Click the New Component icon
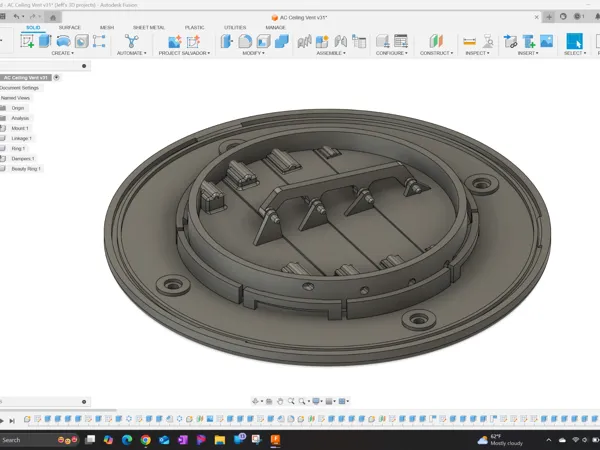This screenshot has height=450, width=600. pos(322,41)
